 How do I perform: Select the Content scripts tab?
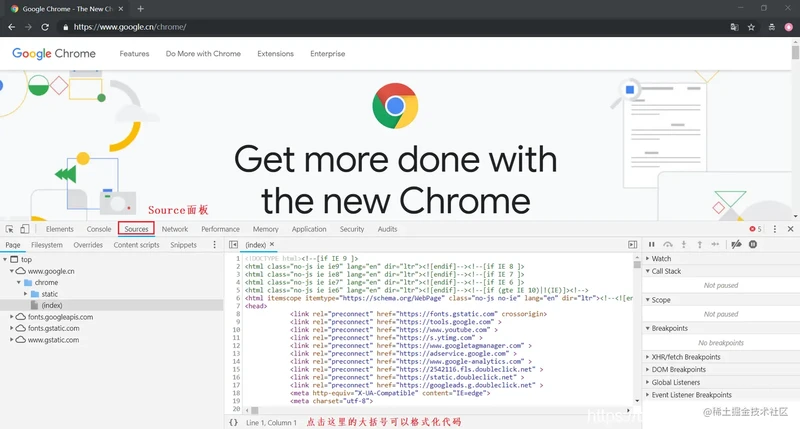pos(136,245)
